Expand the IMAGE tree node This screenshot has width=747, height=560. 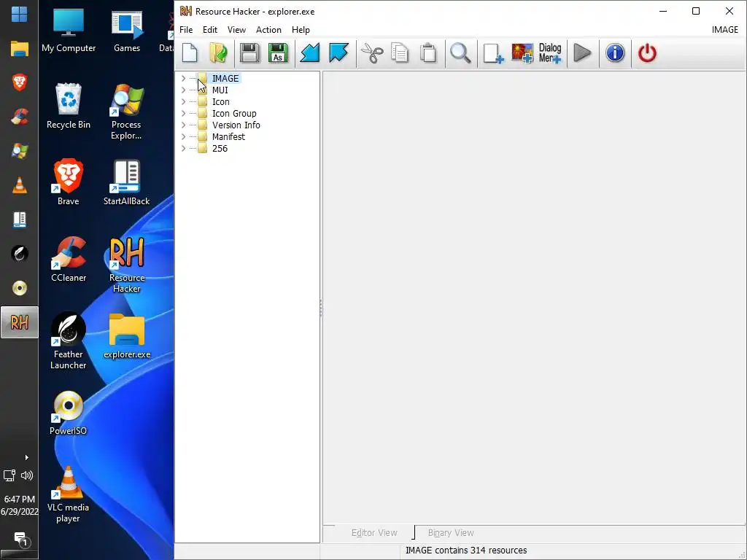[183, 78]
